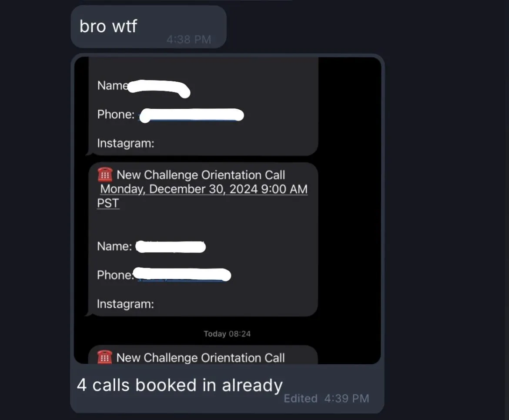
Task: Click the 4:38 PM message timestamp
Action: 189,40
